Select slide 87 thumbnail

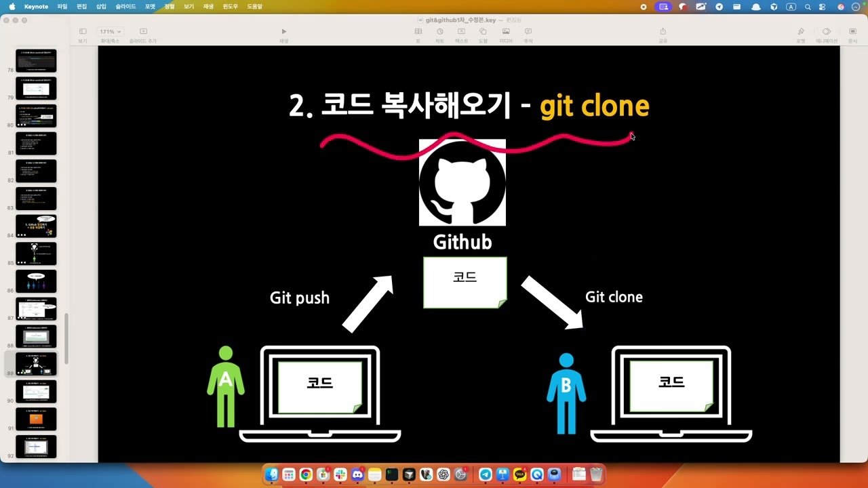pyautogui.click(x=36, y=309)
